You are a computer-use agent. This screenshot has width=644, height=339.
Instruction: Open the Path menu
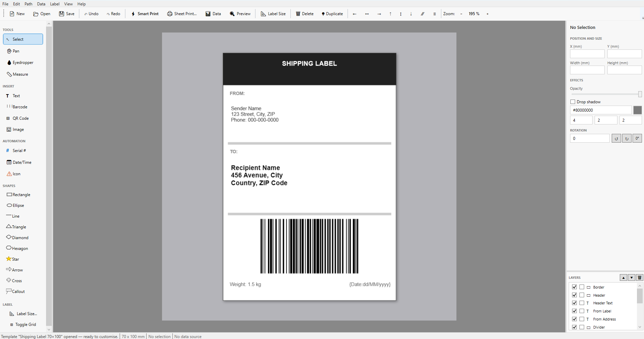(29, 4)
